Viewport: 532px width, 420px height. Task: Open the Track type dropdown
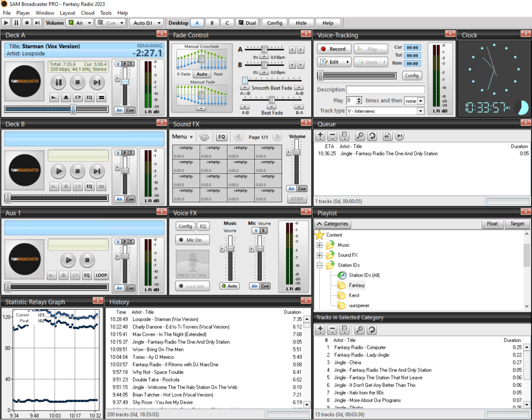(x=421, y=111)
